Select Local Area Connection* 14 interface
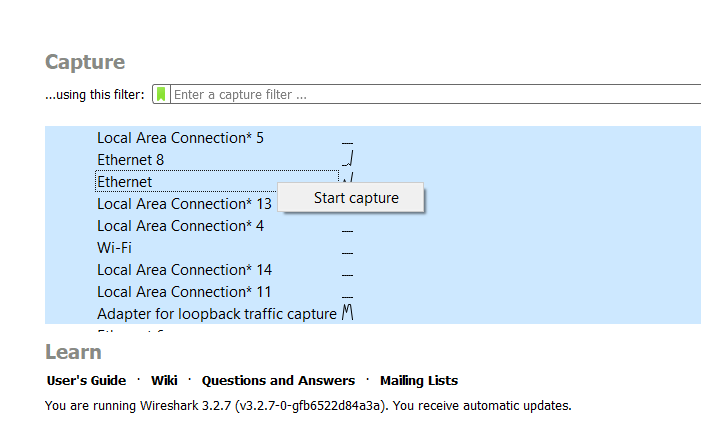This screenshot has height=431, width=701. 184,270
